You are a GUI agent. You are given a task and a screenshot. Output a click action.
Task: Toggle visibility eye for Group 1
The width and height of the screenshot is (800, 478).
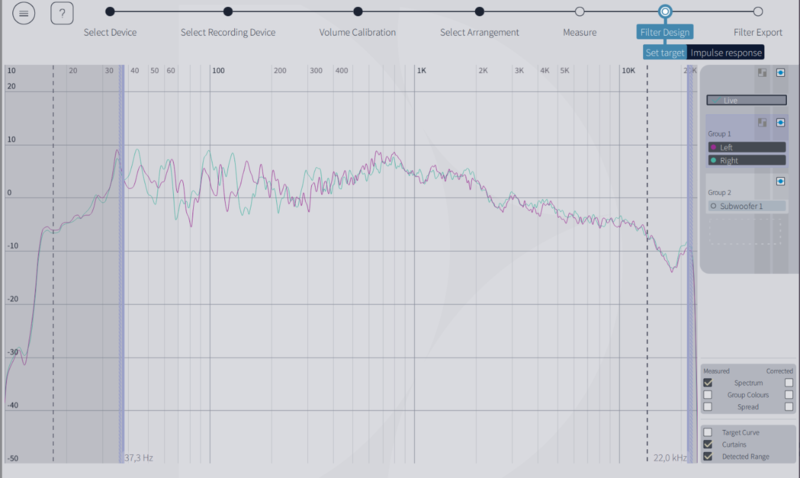(x=781, y=122)
